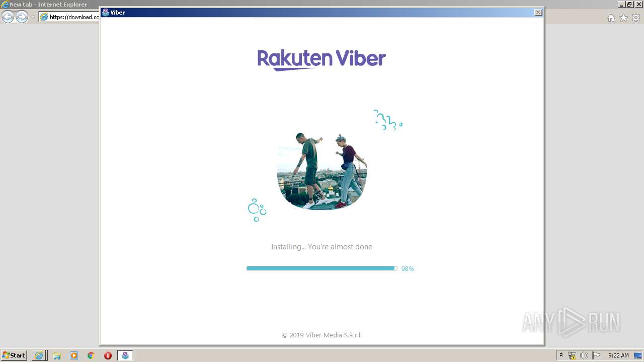
Task: Click the 9:22 AM taskbar clock
Action: 618,355
